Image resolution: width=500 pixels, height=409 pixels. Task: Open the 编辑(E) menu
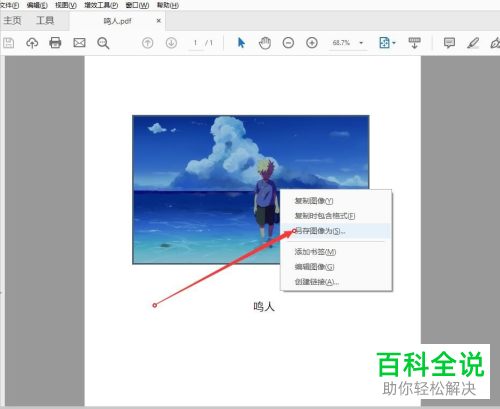(x=37, y=5)
